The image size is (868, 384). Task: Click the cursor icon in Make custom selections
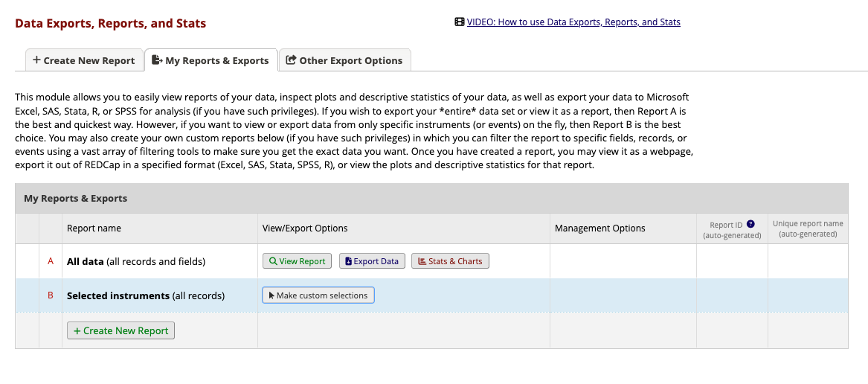click(271, 295)
